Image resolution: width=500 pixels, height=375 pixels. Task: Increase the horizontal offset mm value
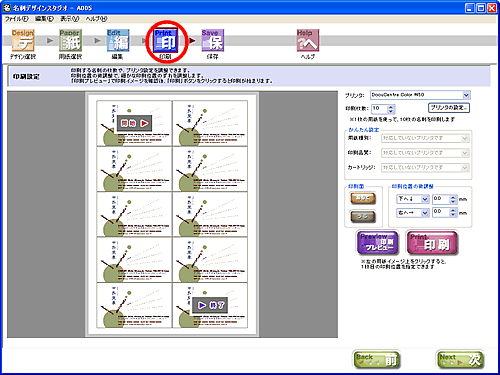coord(453,211)
